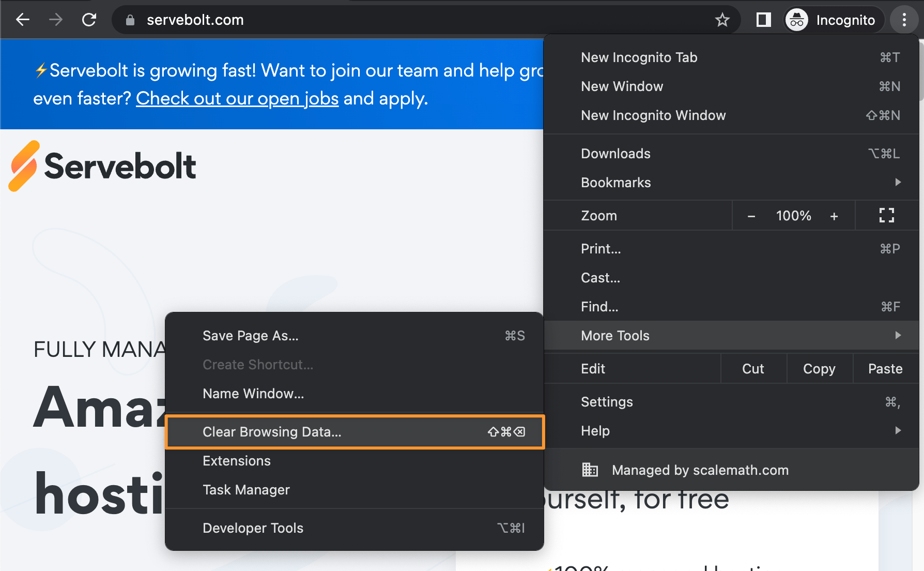
Task: Choose Print... in the menu
Action: click(x=731, y=249)
